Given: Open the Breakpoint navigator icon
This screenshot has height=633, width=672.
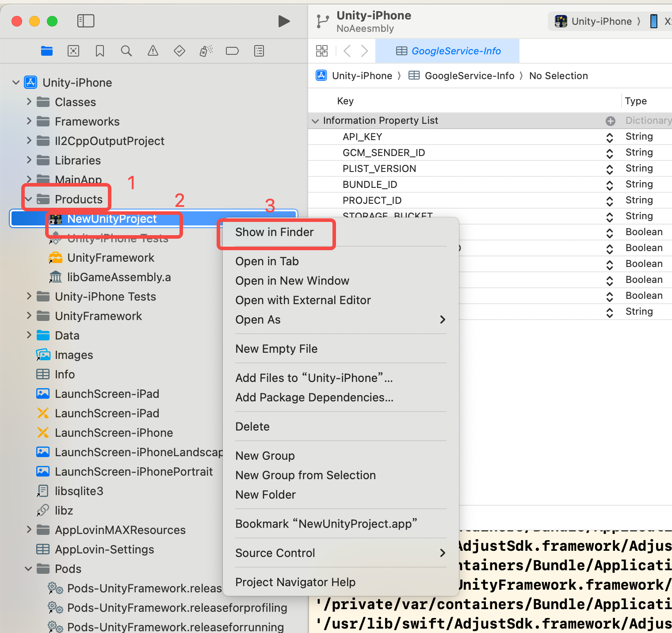Looking at the screenshot, I should click(x=232, y=51).
